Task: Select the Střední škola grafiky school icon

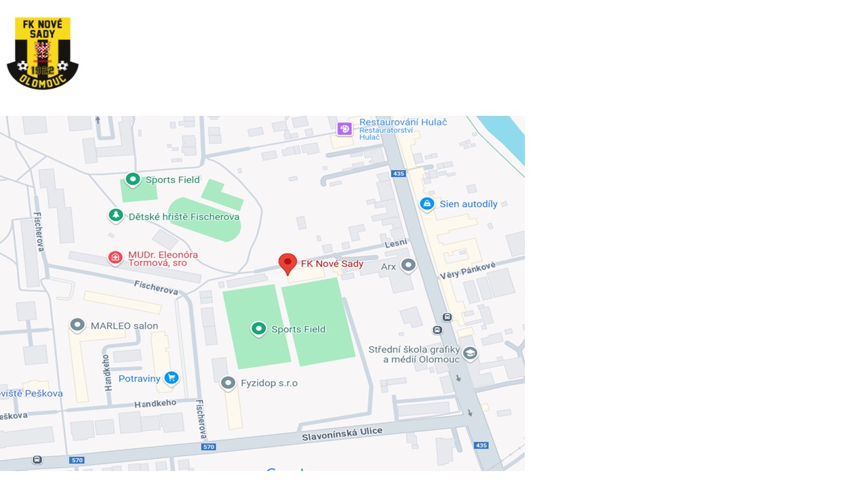Action: coord(470,353)
